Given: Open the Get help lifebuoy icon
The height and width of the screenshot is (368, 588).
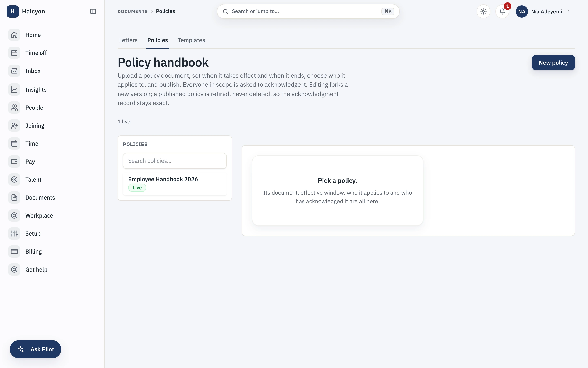Looking at the screenshot, I should (x=14, y=270).
